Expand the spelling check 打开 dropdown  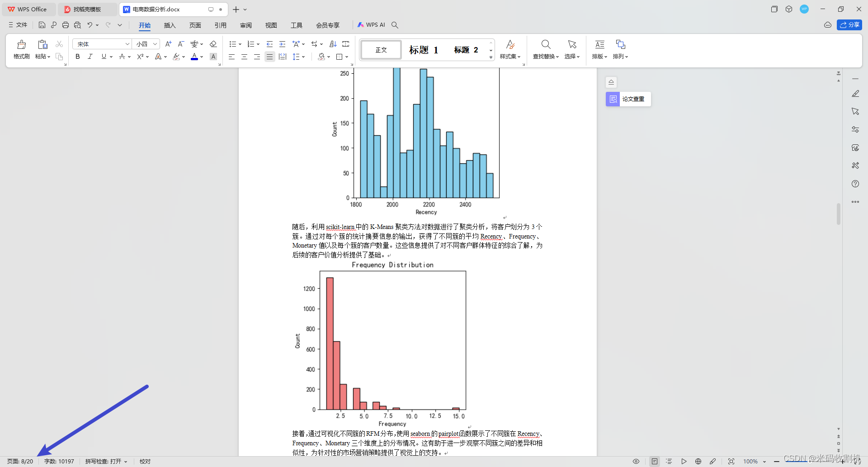click(126, 462)
